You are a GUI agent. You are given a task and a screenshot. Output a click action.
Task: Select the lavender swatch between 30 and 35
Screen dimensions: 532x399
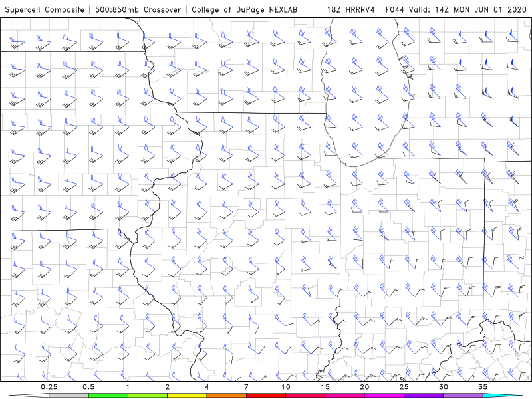click(x=463, y=396)
